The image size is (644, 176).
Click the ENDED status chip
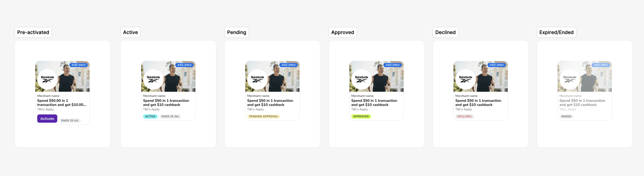click(566, 116)
